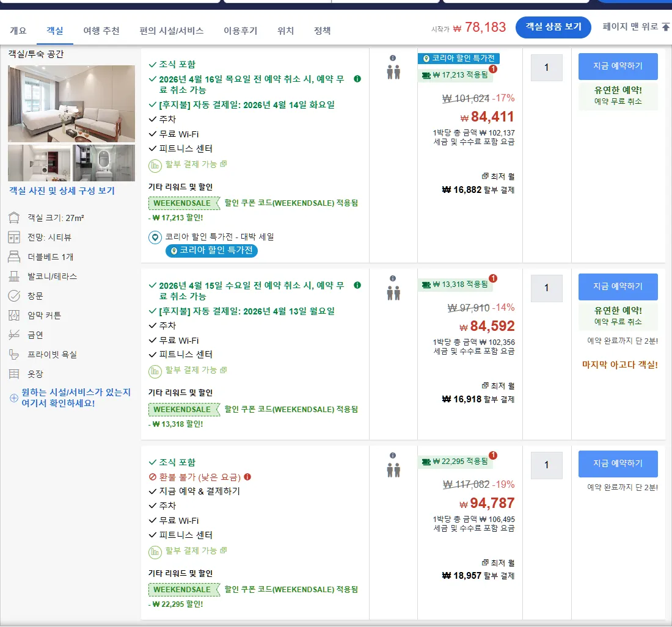Click the closet icon beside 옷장
The width and height of the screenshot is (672, 627).
14,374
